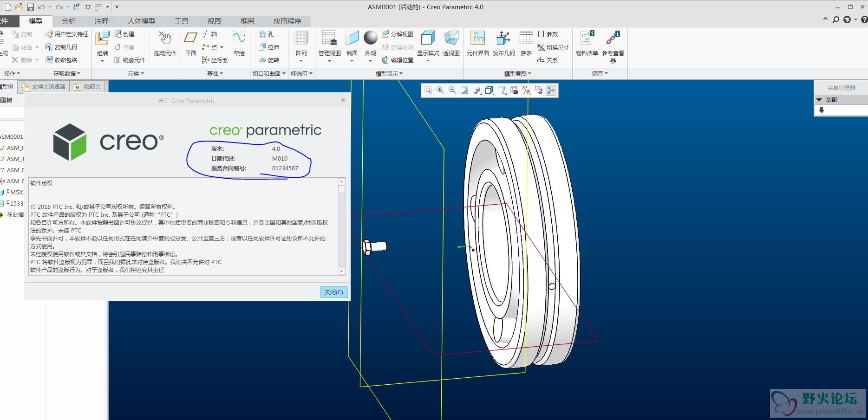Click the 组装 (Assemble) icon
Image resolution: width=868 pixels, height=420 pixels.
[x=102, y=39]
